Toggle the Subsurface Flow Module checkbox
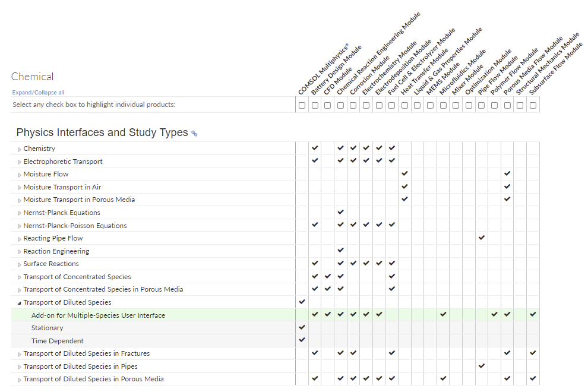This screenshot has height=392, width=588. tap(533, 105)
